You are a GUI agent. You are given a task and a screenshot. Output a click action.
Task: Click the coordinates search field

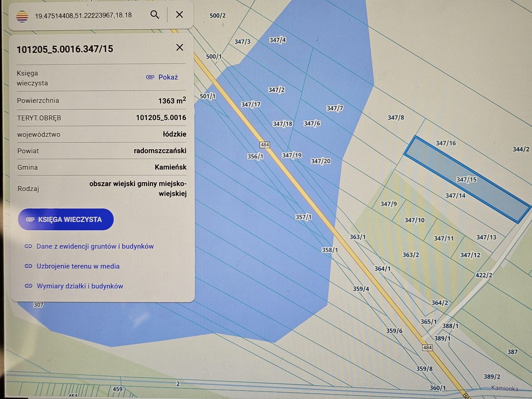(83, 15)
